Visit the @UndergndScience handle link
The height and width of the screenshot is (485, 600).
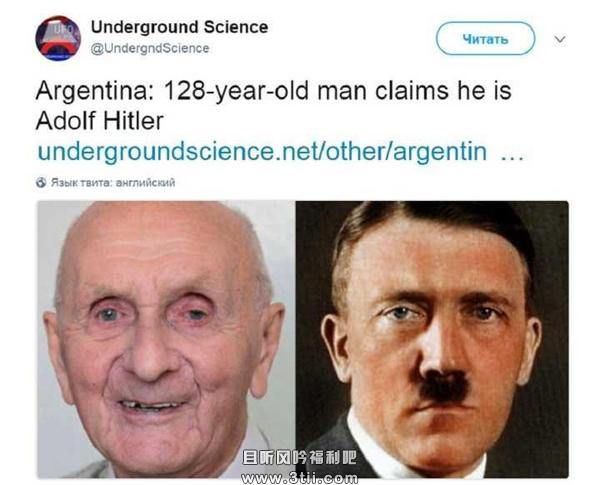pyautogui.click(x=150, y=49)
